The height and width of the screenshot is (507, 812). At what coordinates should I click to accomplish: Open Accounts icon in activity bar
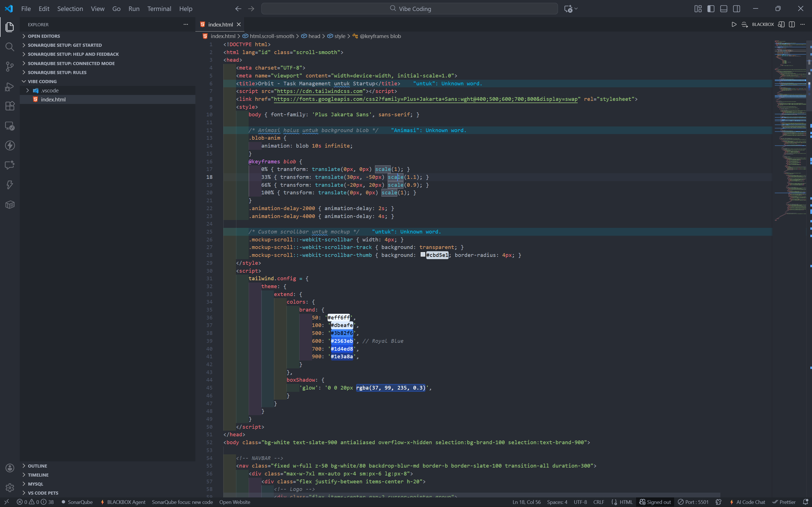click(10, 468)
